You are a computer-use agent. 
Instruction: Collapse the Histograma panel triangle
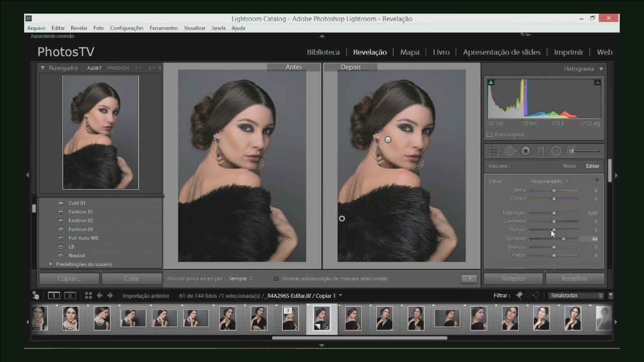point(600,69)
